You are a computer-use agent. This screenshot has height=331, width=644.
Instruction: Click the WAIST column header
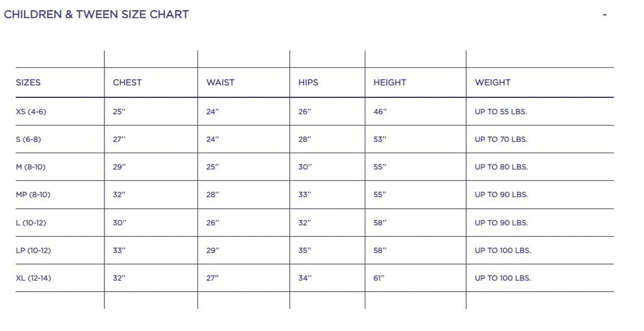220,82
